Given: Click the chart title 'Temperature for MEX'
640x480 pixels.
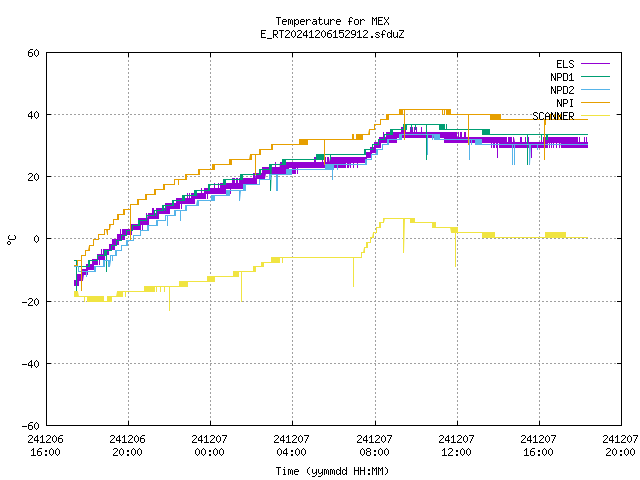Looking at the screenshot, I should (x=332, y=21).
